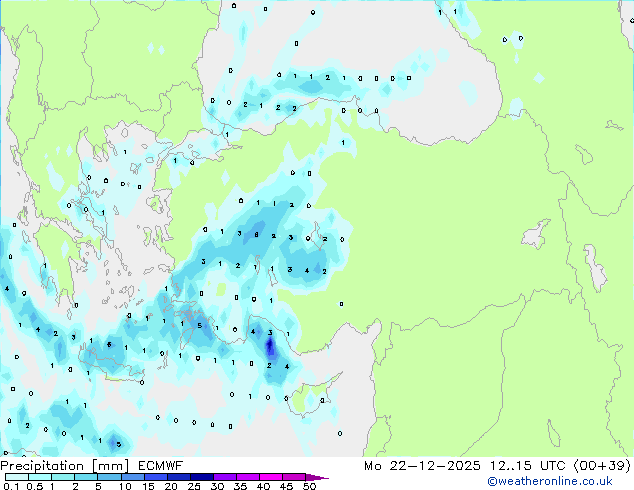
Task: Click the 15–20 mm blue swatch
Action: point(155,477)
